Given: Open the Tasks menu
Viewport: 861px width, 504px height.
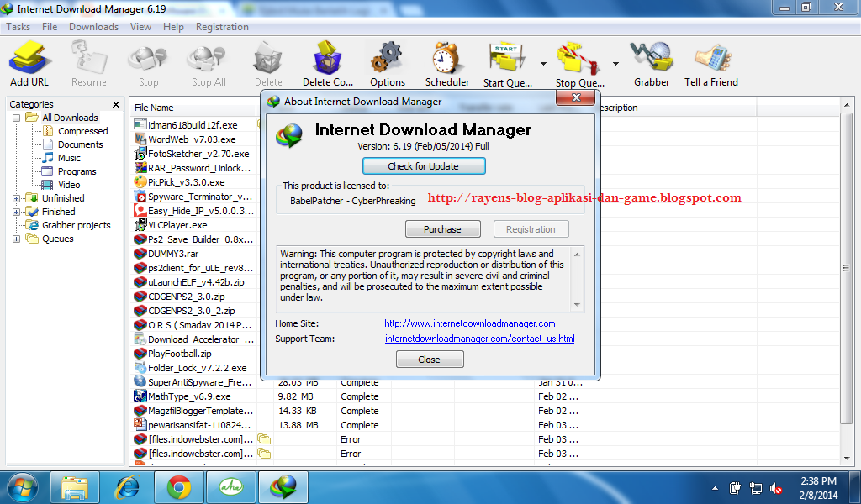Looking at the screenshot, I should pos(18,27).
